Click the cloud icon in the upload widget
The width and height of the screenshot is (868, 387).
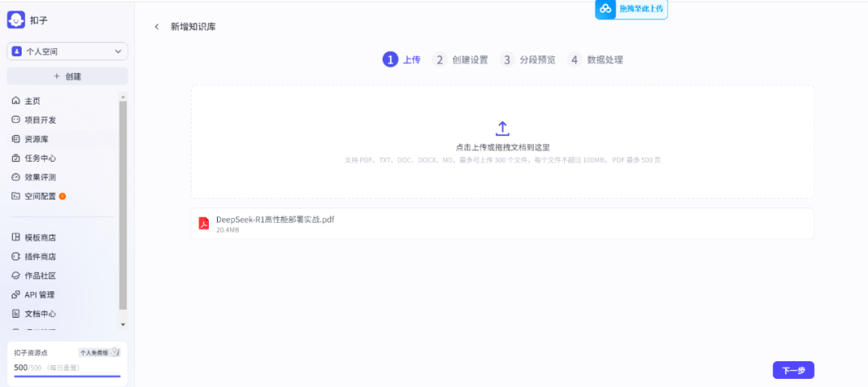coord(606,8)
